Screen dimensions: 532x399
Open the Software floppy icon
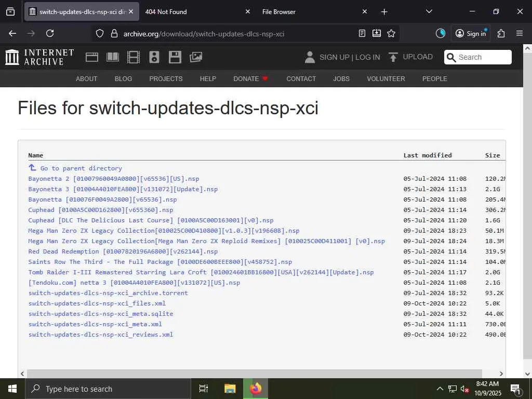click(175, 57)
